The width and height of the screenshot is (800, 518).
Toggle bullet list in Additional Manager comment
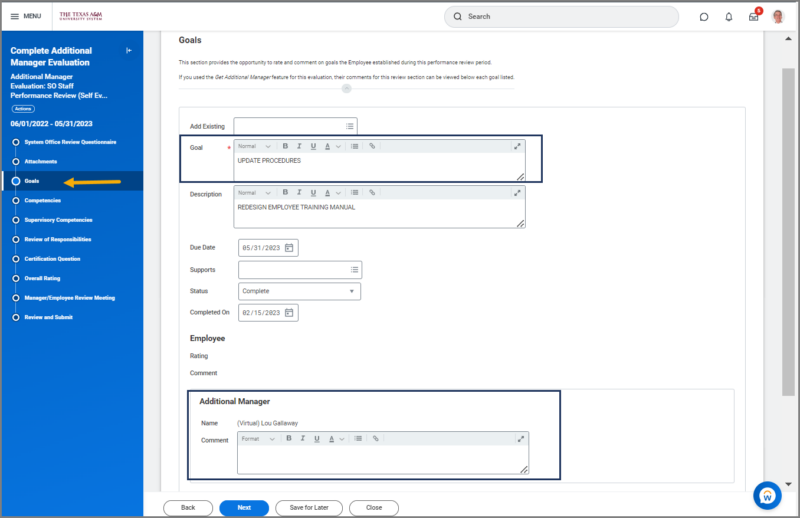click(x=358, y=438)
